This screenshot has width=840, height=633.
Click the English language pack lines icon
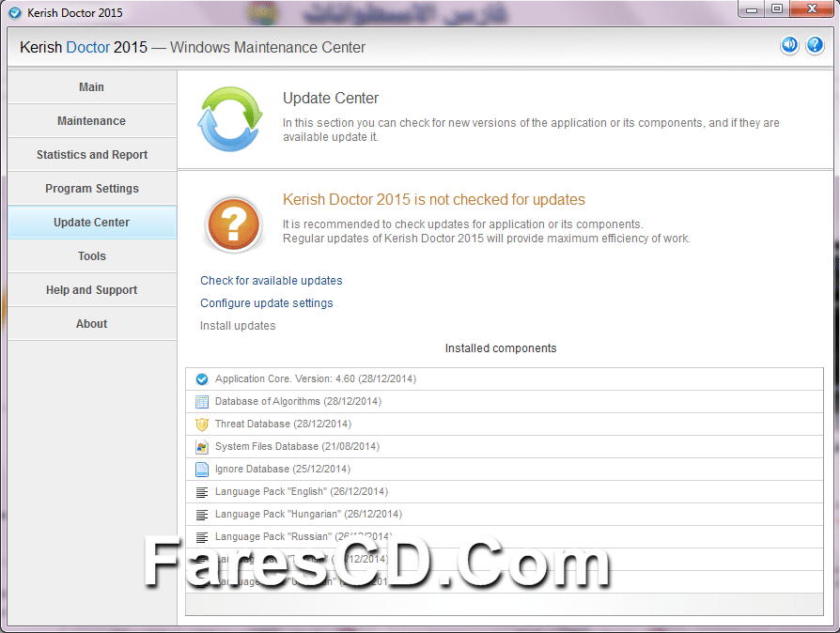[202, 492]
